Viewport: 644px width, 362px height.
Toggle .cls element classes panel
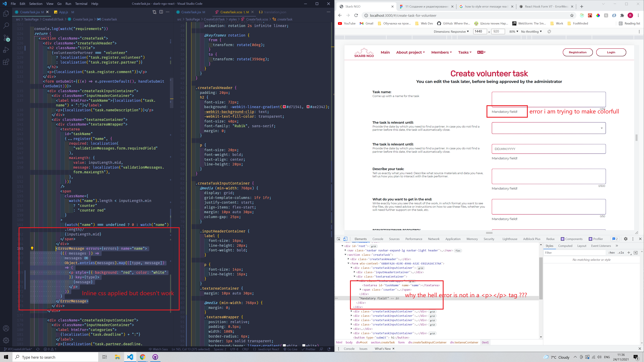(x=621, y=253)
